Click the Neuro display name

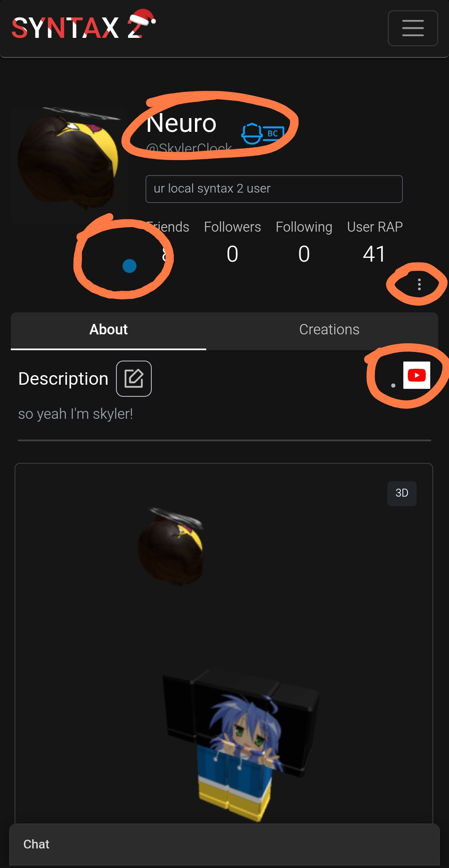click(x=181, y=124)
